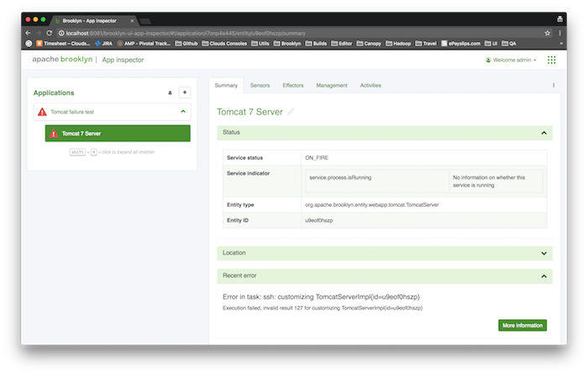Reload the page with browser refresh icon
The image size is (588, 375).
point(50,32)
